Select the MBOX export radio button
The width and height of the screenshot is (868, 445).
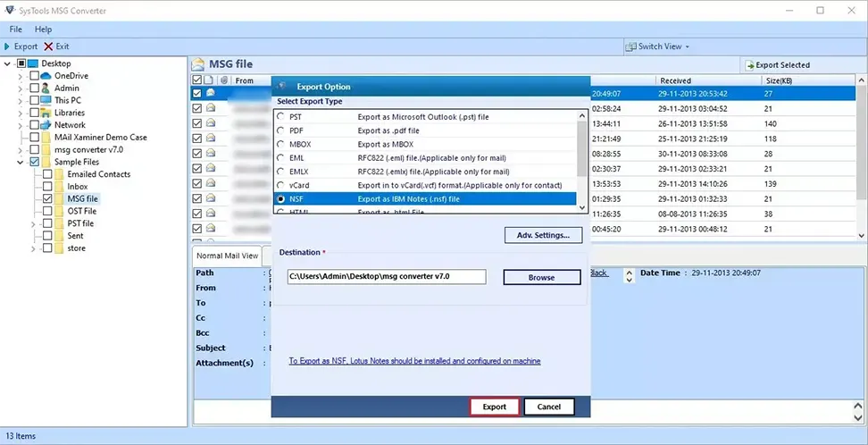pos(281,144)
